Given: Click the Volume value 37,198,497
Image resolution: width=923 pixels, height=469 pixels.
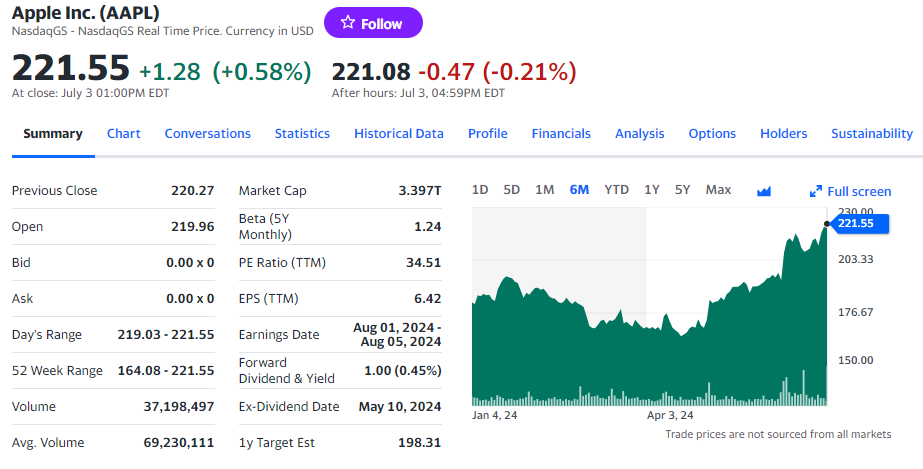Looking at the screenshot, I should click(x=179, y=407).
